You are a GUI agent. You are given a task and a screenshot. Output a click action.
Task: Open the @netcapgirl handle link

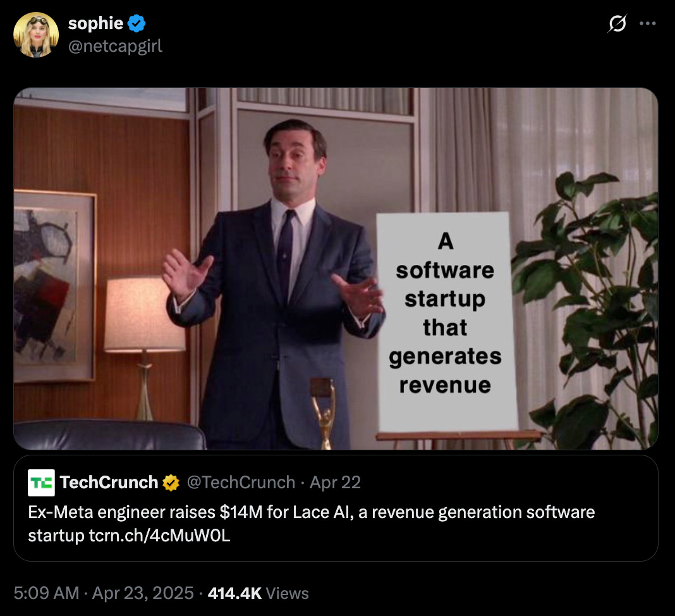tap(116, 46)
